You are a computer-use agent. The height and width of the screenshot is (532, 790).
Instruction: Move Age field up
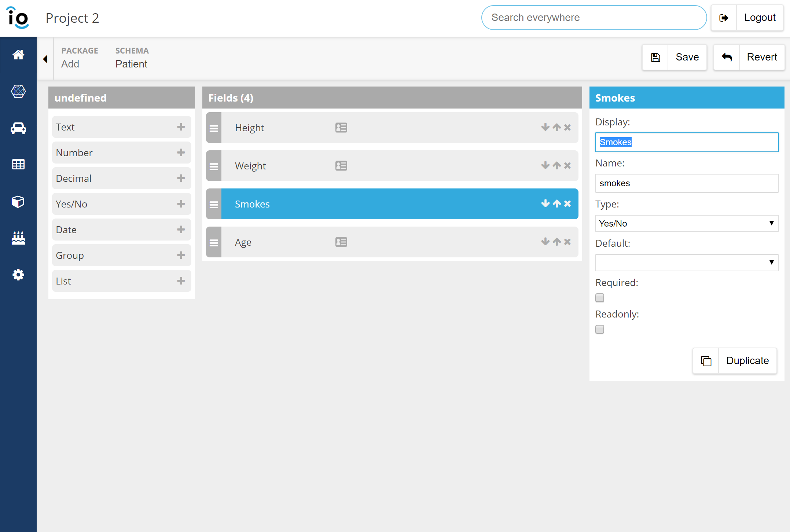[557, 242]
